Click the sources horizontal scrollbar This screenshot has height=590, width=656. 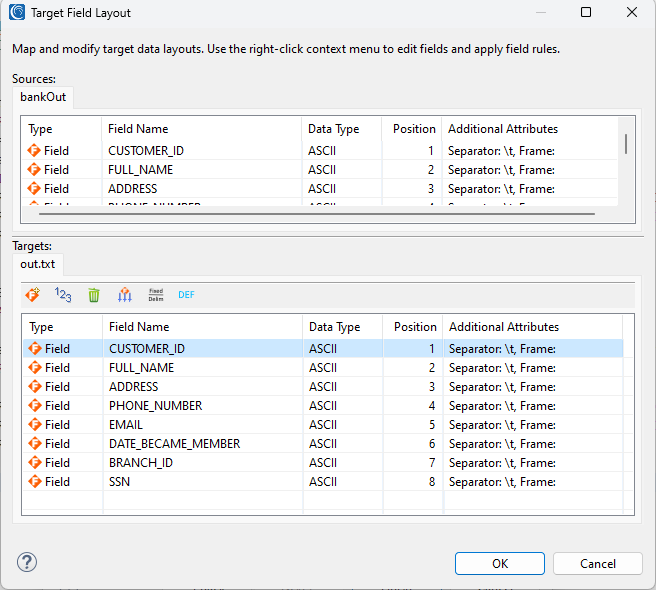pos(317,214)
